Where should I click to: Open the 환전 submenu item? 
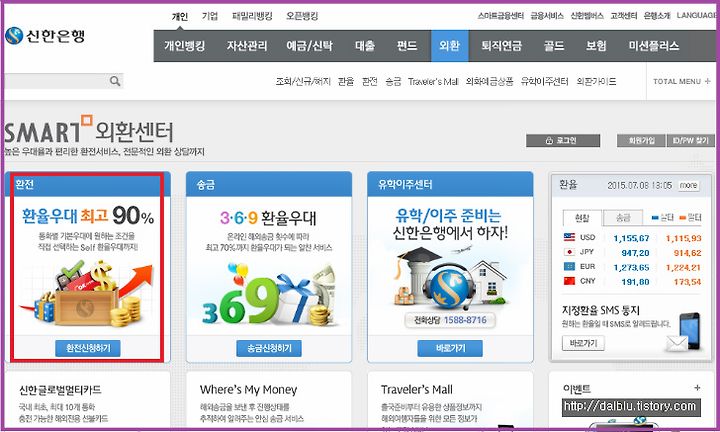tap(370, 82)
